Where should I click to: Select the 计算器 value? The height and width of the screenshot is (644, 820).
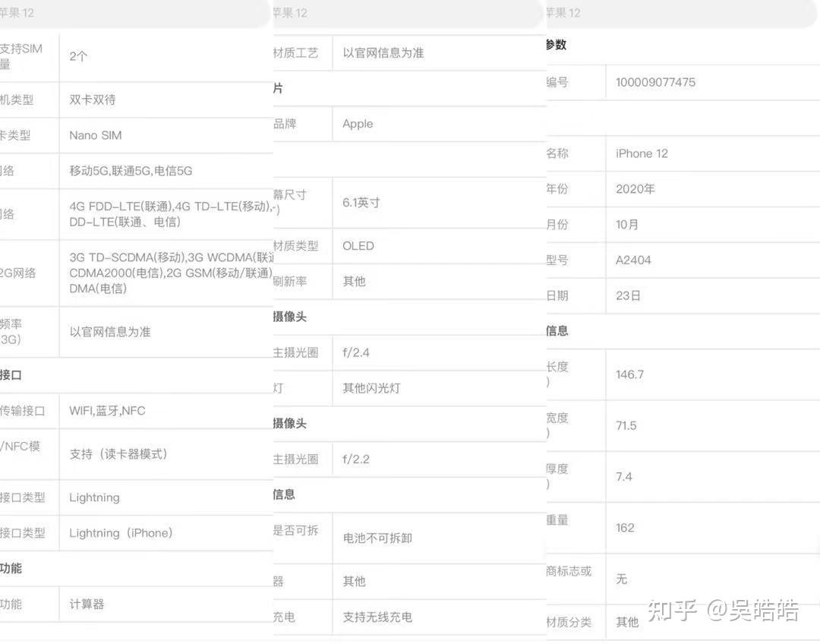pos(87,605)
